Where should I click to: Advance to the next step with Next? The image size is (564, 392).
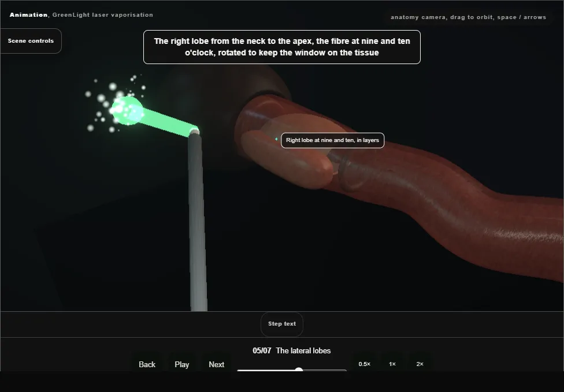(x=217, y=364)
